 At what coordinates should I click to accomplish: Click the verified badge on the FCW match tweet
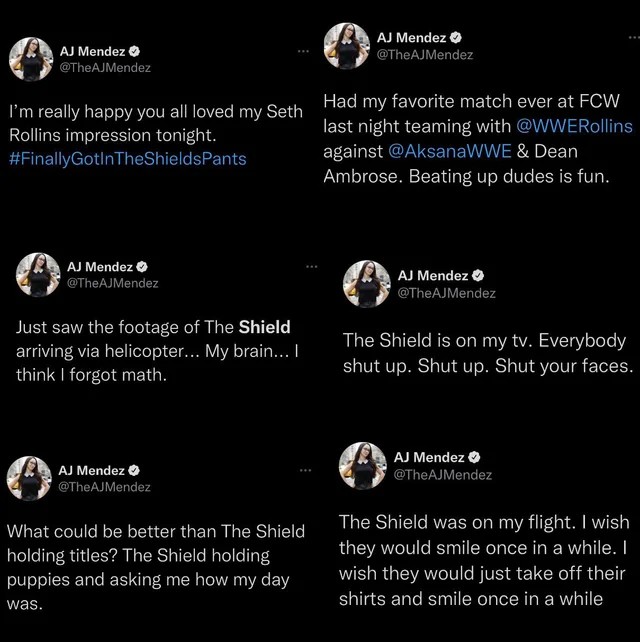tap(456, 38)
